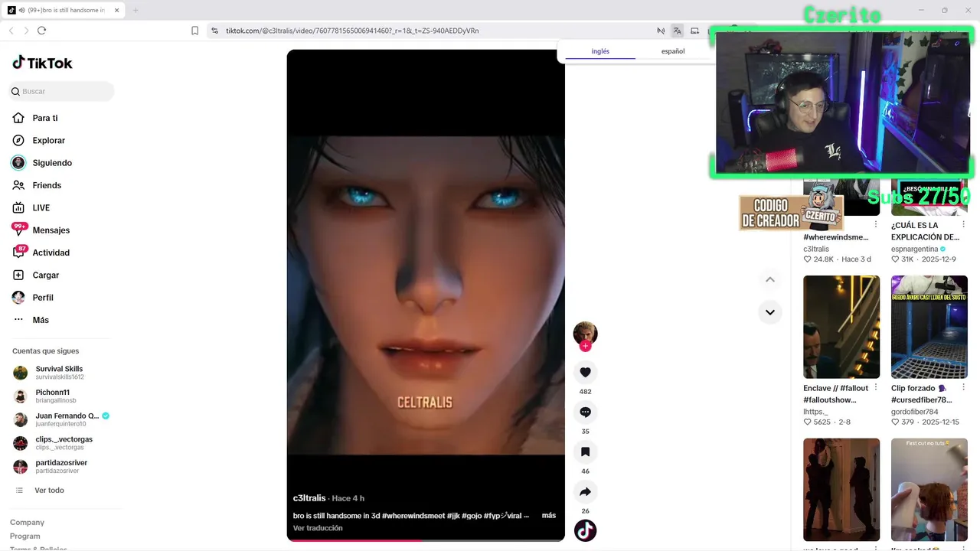The height and width of the screenshot is (551, 980).
Task: Open the spinning sound disc icon
Action: (585, 530)
